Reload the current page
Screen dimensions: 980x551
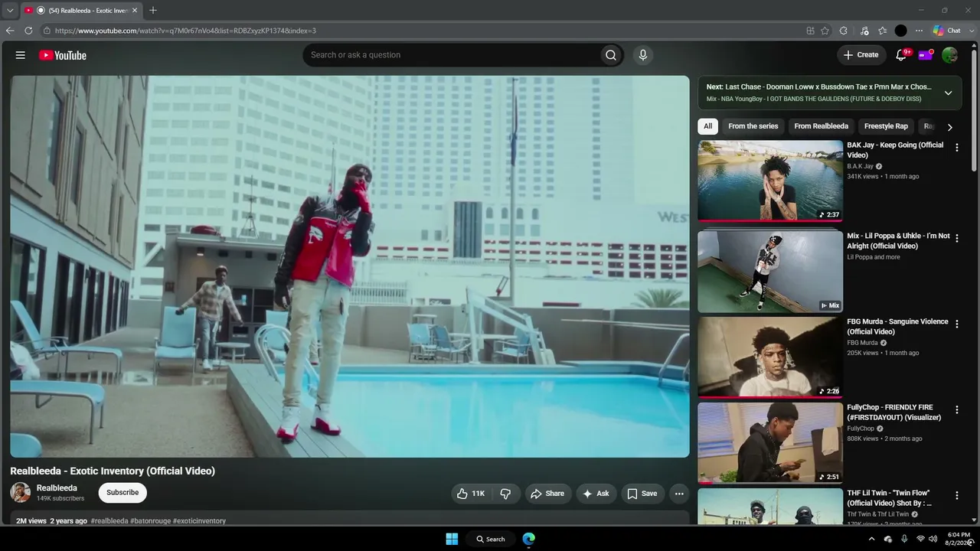[28, 31]
